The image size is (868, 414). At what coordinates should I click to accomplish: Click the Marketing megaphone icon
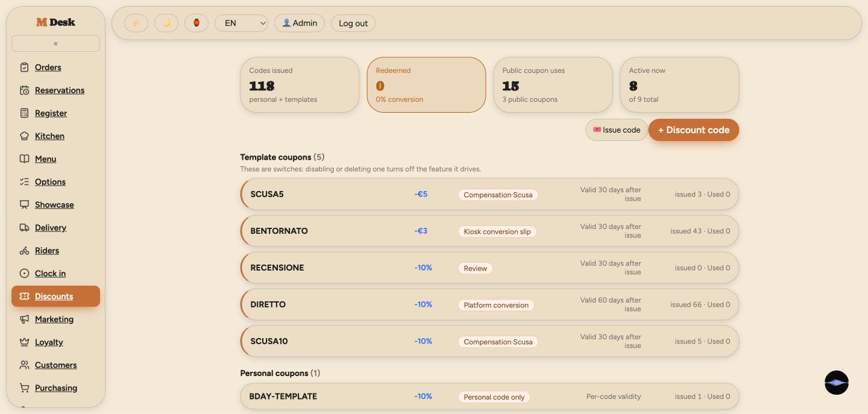point(24,319)
